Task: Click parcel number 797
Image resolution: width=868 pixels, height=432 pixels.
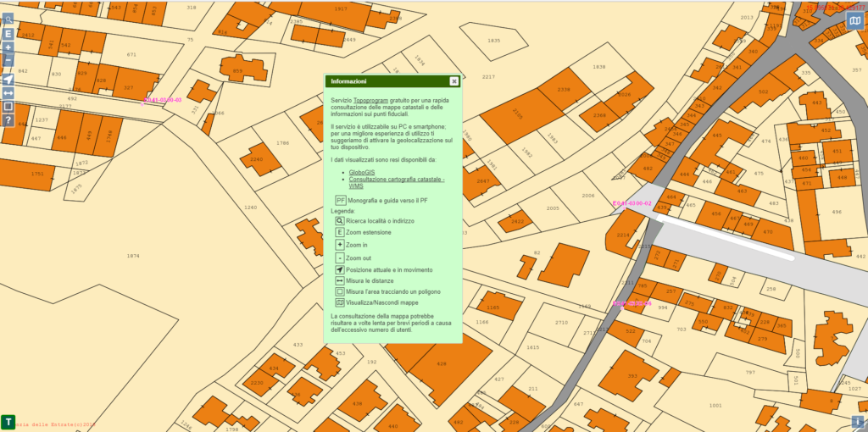Action: click(x=750, y=372)
